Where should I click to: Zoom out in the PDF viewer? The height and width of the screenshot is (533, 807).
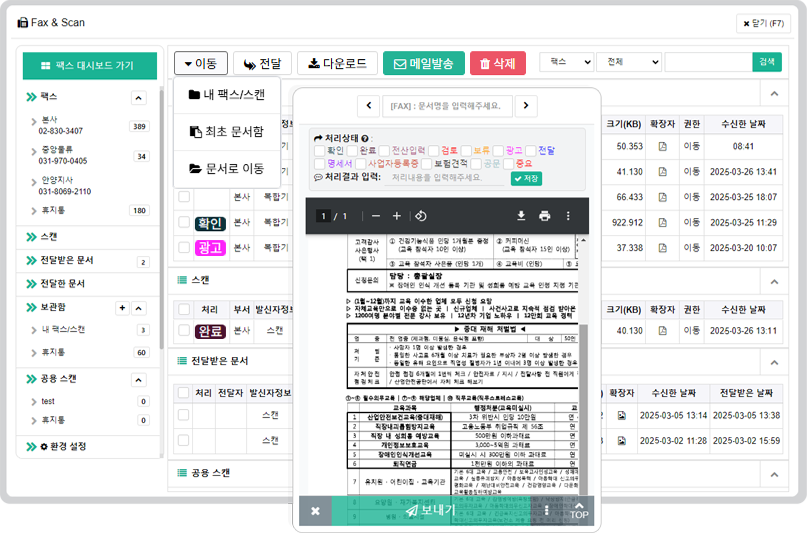pos(376,216)
